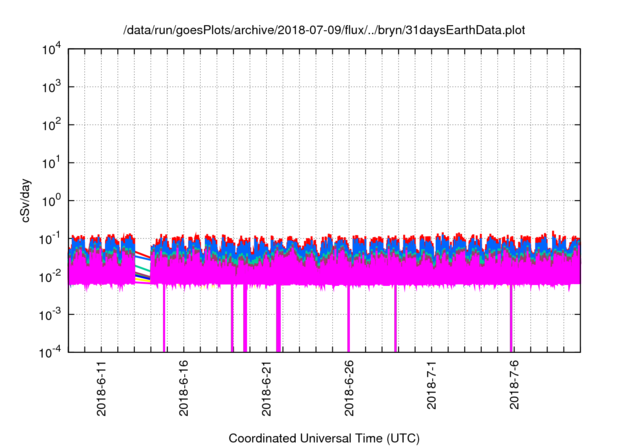The image size is (640, 448).
Task: Click the 10^4 y-axis tick label
Action: 50,50
